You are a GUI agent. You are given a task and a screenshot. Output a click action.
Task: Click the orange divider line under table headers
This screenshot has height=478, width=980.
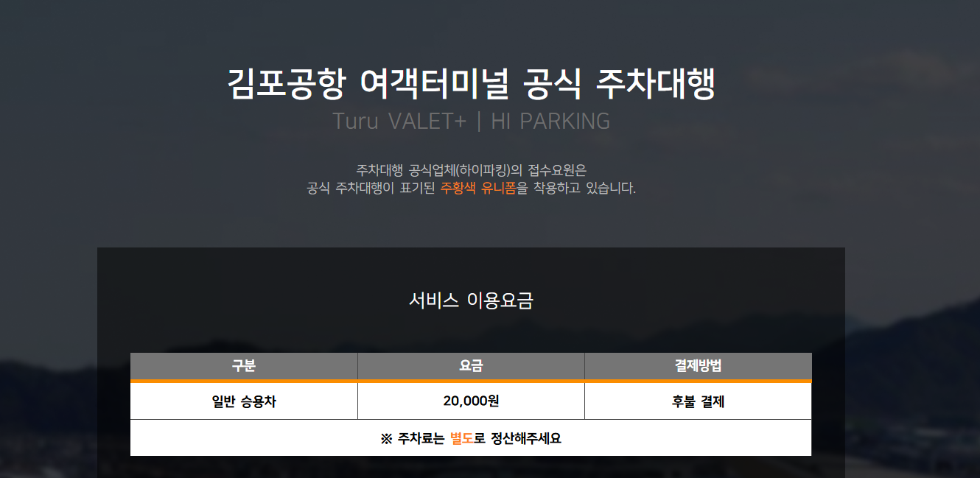point(470,380)
